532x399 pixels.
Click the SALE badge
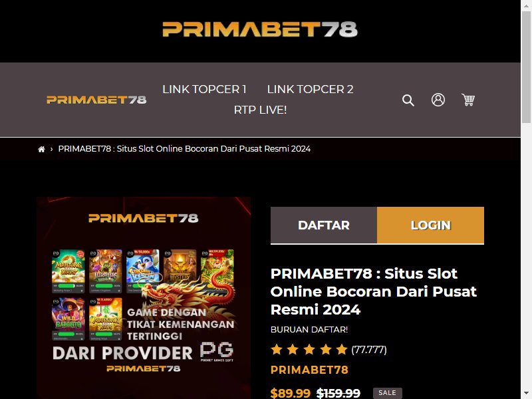388,393
